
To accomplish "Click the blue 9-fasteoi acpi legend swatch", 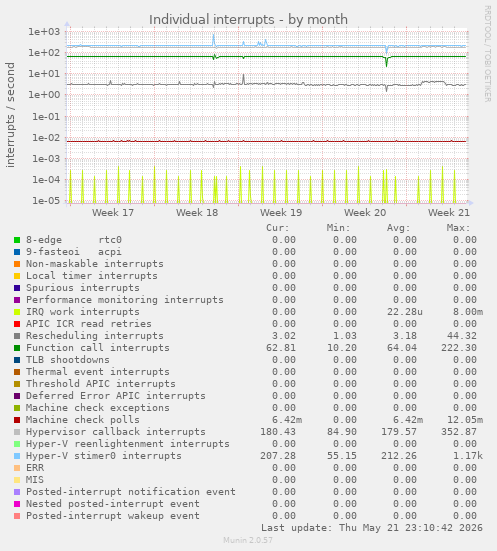I will 17,252.
